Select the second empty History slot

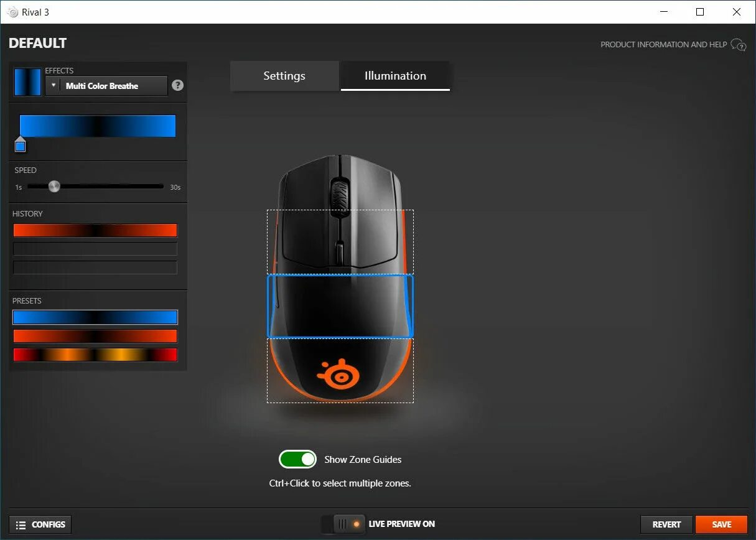pos(95,249)
